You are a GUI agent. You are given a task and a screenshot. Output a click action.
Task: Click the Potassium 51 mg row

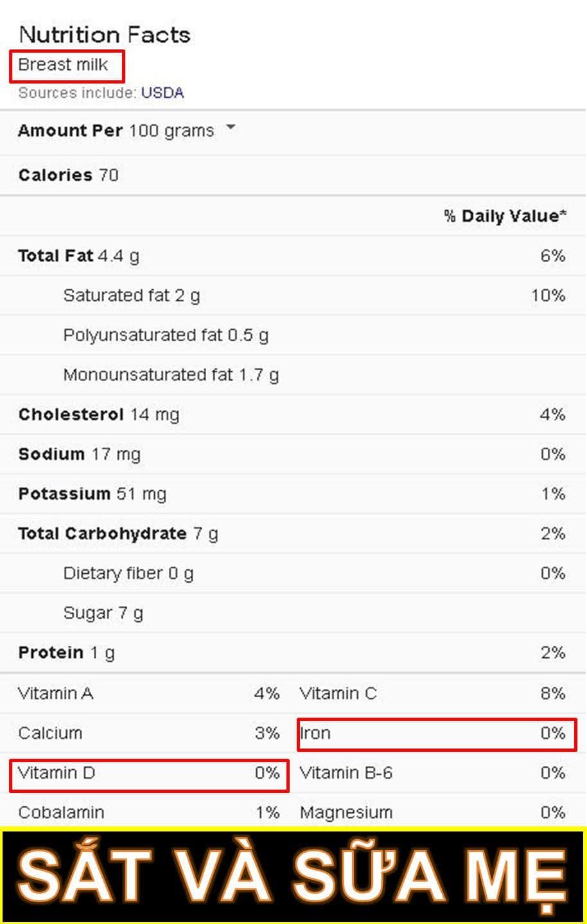[x=293, y=494]
